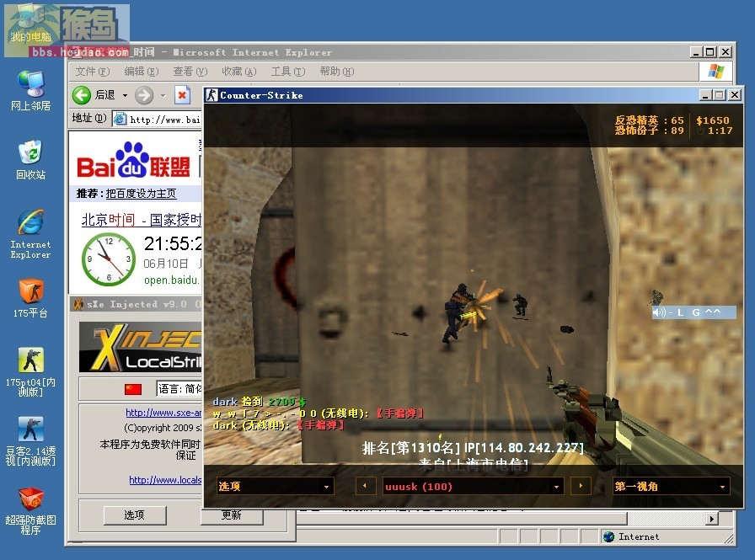The width and height of the screenshot is (755, 560).
Task: Open the 收藏(A) menu
Action: [238, 72]
